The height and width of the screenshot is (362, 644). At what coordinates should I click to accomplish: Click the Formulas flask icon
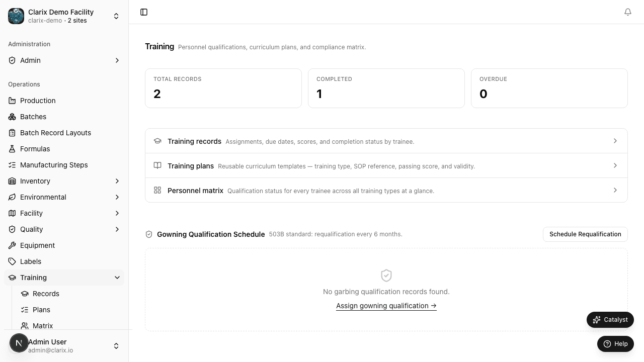tap(12, 149)
